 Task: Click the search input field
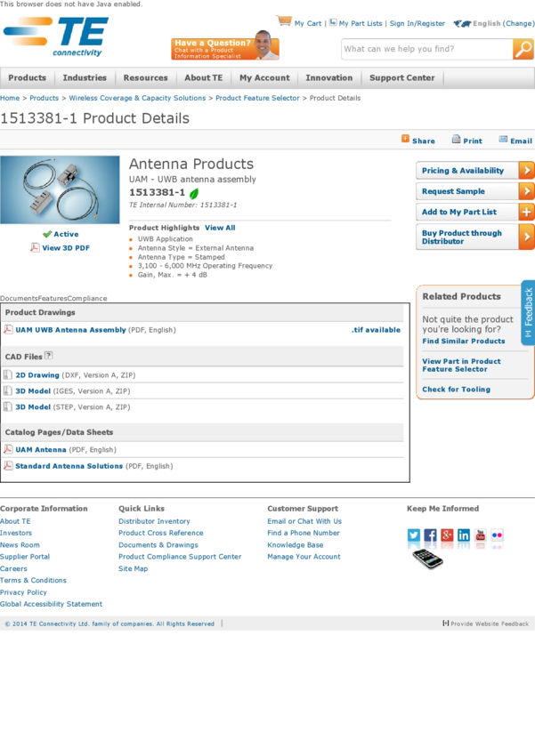[x=427, y=49]
